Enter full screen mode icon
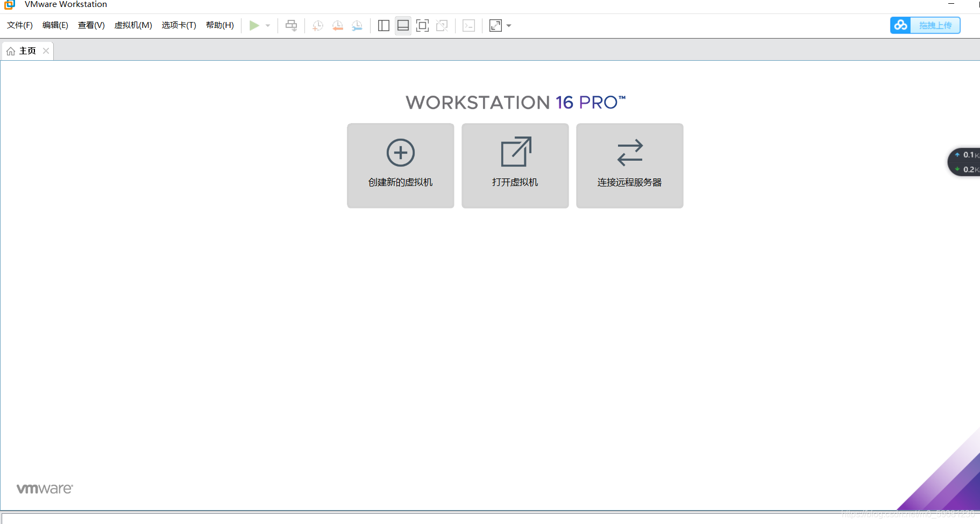The width and height of the screenshot is (980, 524). pyautogui.click(x=422, y=25)
